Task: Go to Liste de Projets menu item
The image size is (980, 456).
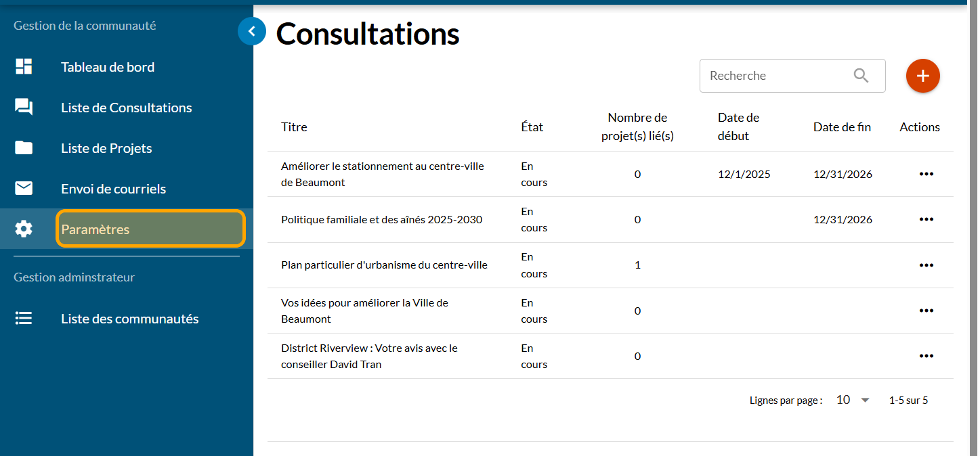Action: (106, 148)
